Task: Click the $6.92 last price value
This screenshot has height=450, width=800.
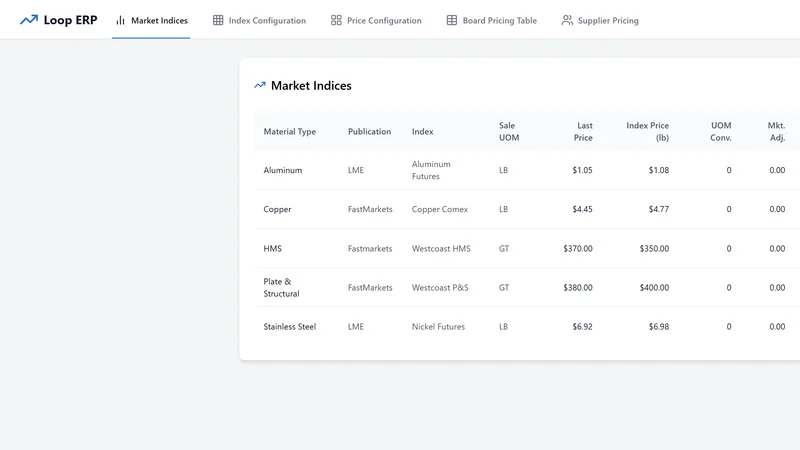Action: pos(582,327)
